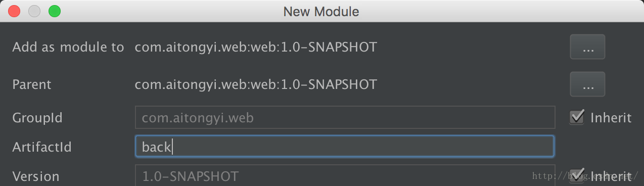Screen dimensions: 644x186
Task: Click the GroupId label
Action: click(x=37, y=118)
